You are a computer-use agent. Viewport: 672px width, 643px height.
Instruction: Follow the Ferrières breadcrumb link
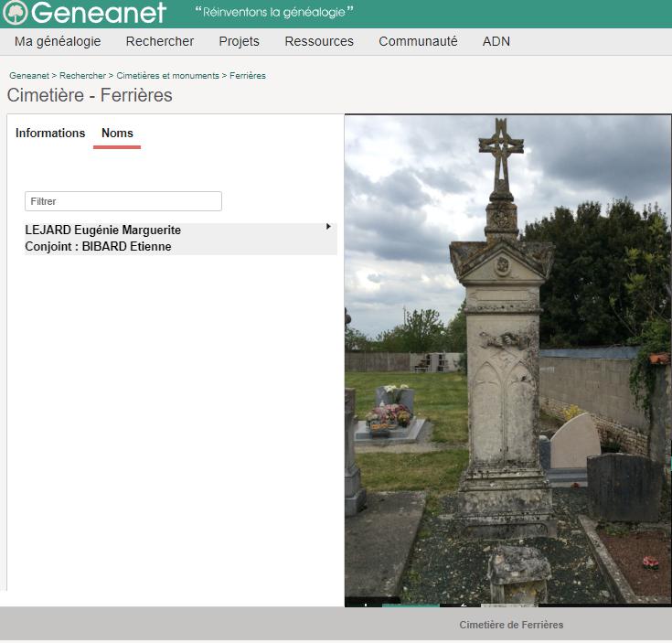click(247, 75)
